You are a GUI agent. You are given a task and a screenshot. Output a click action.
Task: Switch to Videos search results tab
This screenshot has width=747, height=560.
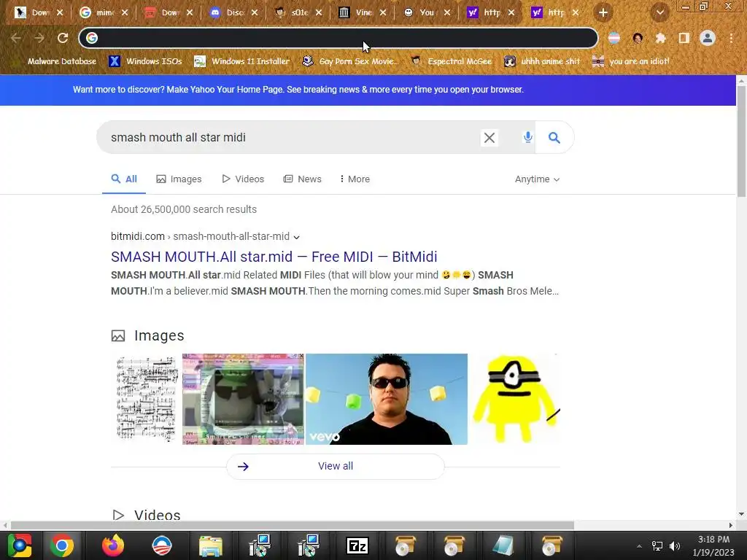click(243, 179)
